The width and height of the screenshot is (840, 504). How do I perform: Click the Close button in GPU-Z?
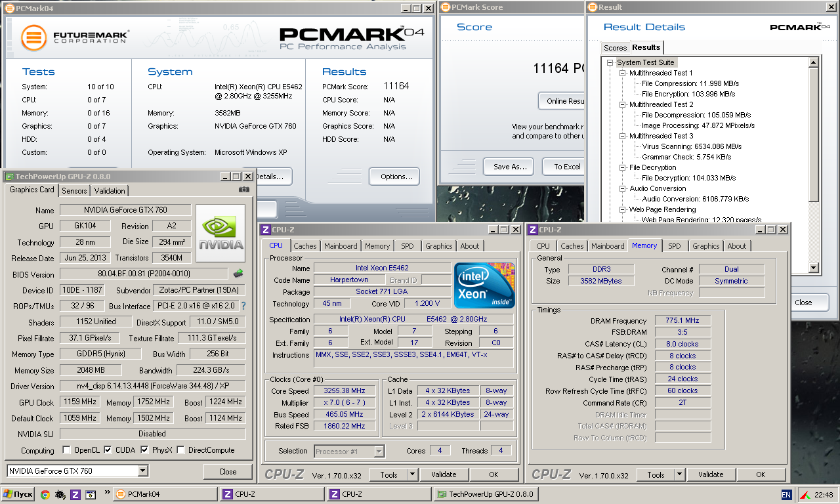pyautogui.click(x=228, y=471)
